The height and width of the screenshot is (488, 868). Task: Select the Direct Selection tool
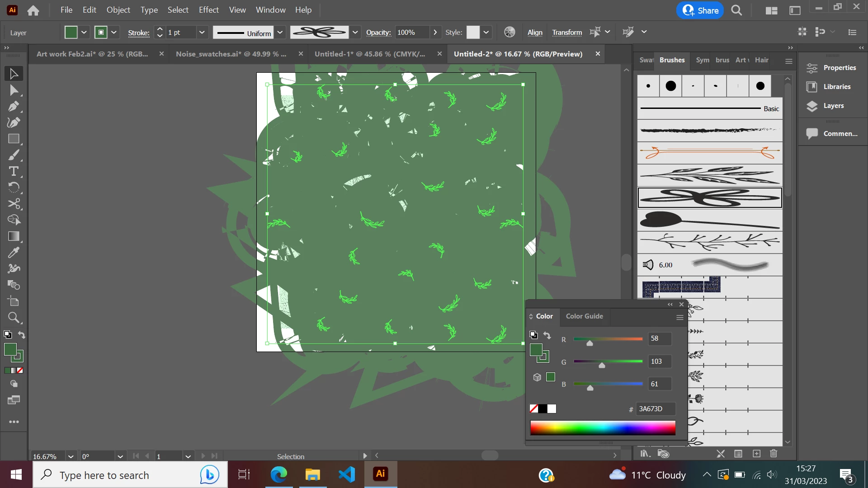(x=14, y=90)
